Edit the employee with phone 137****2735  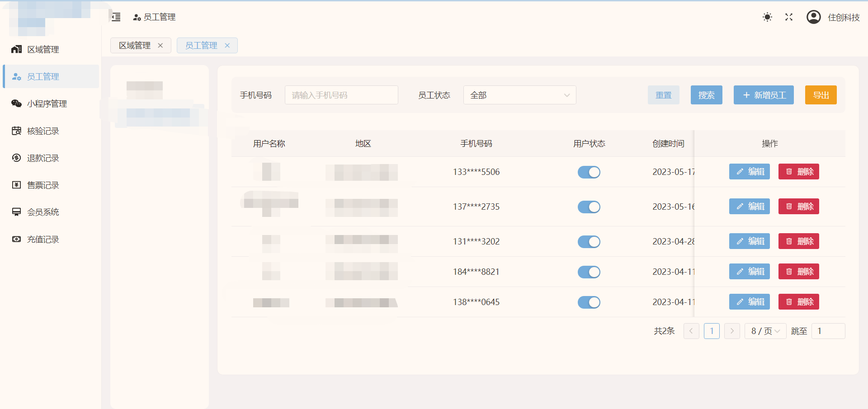[x=750, y=207]
